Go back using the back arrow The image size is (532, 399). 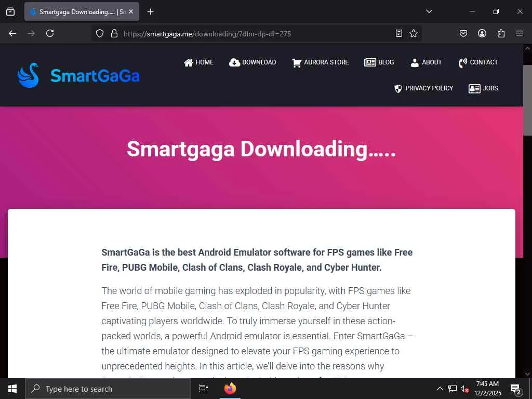click(x=12, y=33)
